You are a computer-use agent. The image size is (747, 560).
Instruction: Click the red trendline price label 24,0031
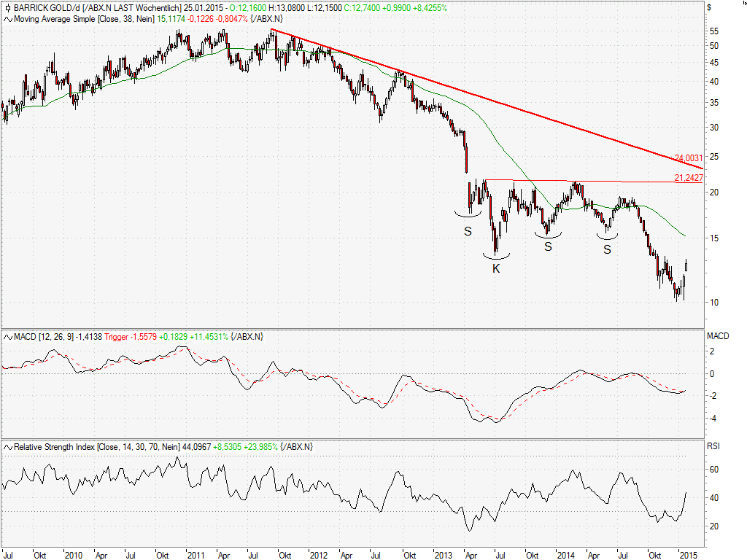pos(689,158)
